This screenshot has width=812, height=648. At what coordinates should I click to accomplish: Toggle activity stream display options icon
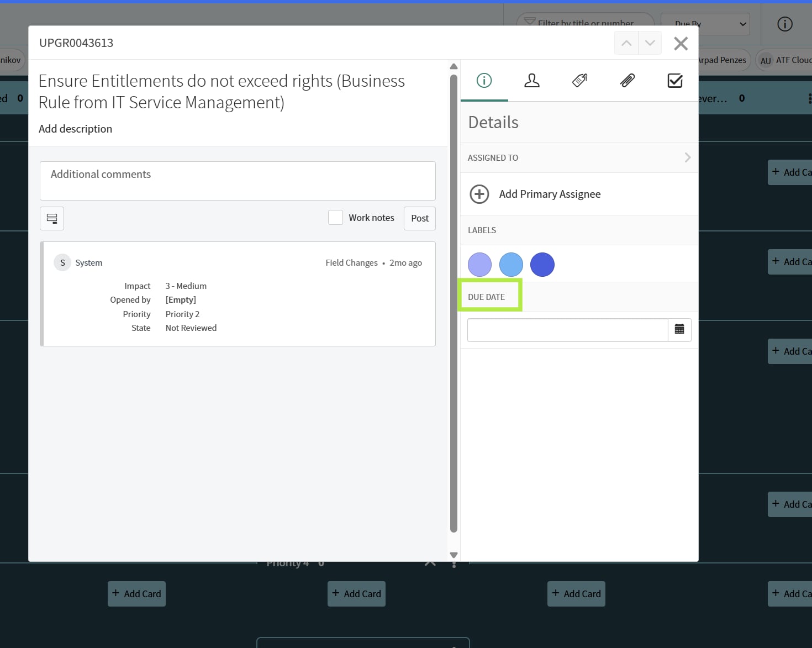click(x=52, y=218)
